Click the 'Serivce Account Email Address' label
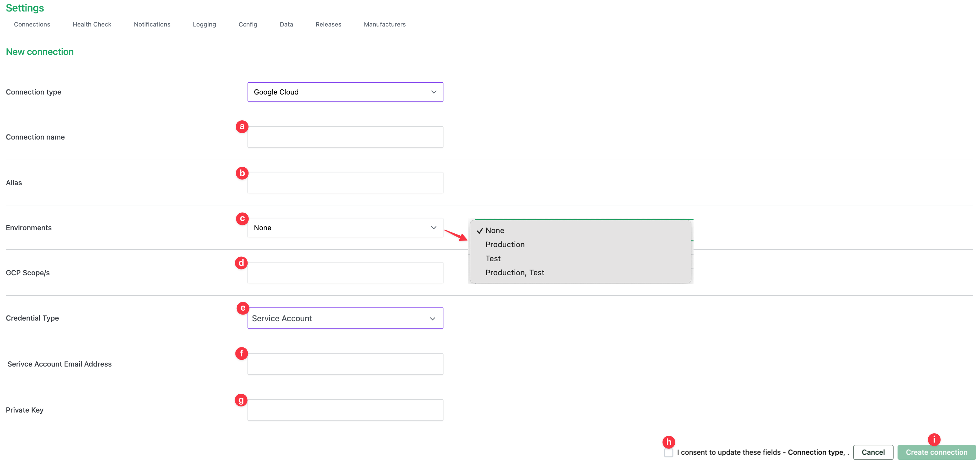This screenshot has height=470, width=980. coord(59,364)
